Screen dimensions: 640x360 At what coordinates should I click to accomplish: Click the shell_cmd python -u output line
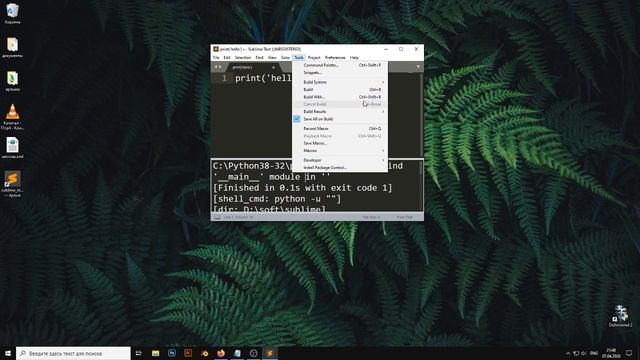tap(277, 199)
